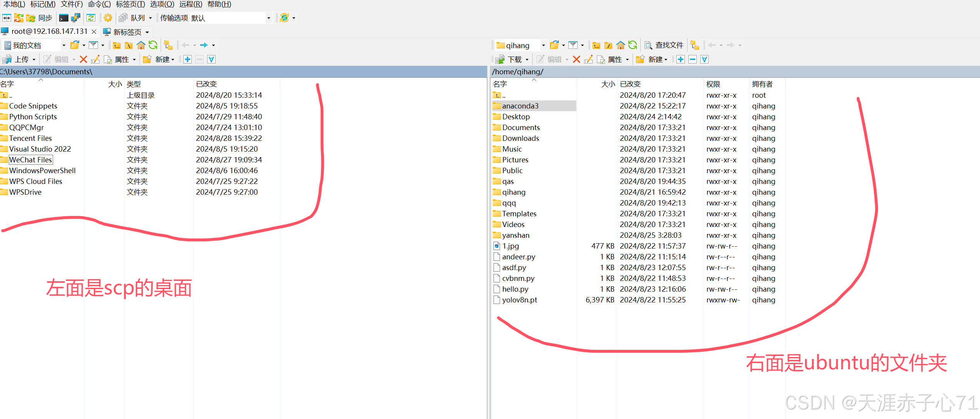Select yolov8n.pt file in remote panel
This screenshot has height=419, width=980.
[519, 300]
